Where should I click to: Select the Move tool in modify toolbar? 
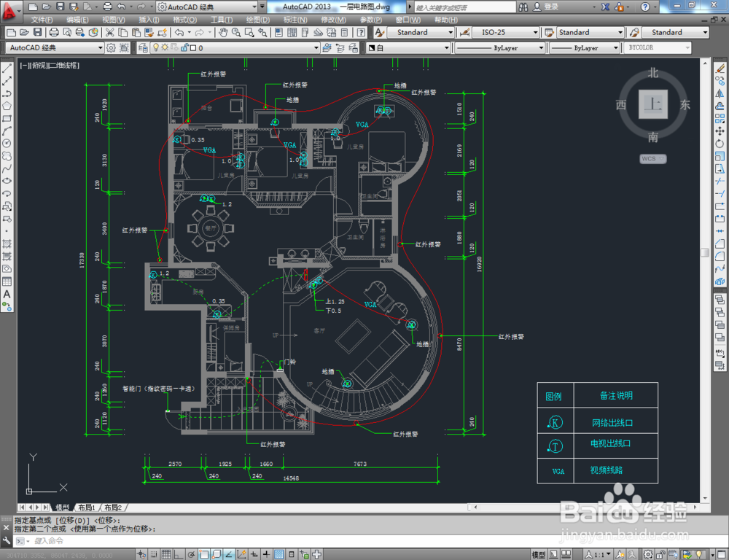coord(720,131)
